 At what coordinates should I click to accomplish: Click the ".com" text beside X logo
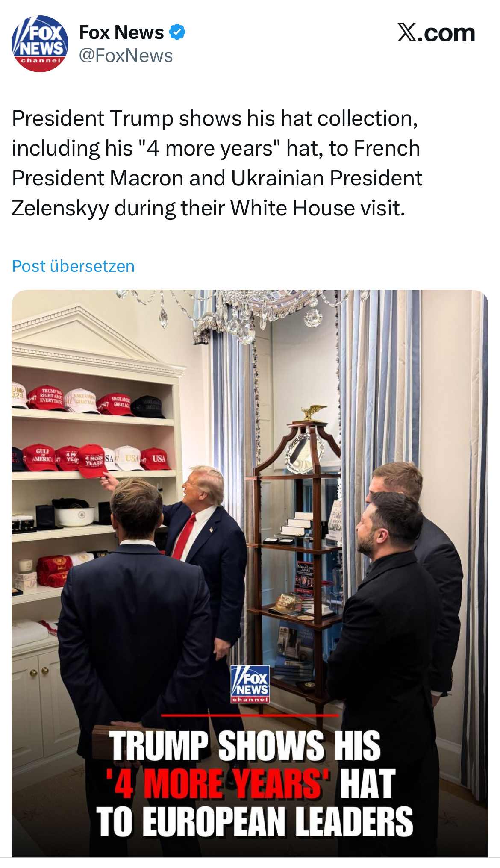pyautogui.click(x=446, y=33)
